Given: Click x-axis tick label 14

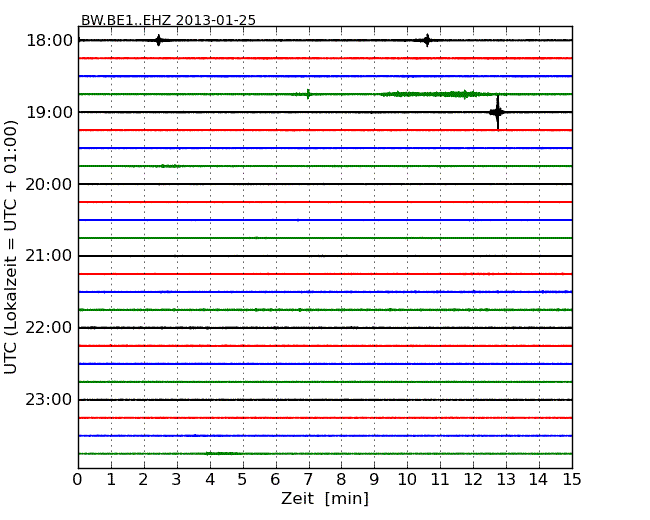Looking at the screenshot, I should click(x=539, y=479).
